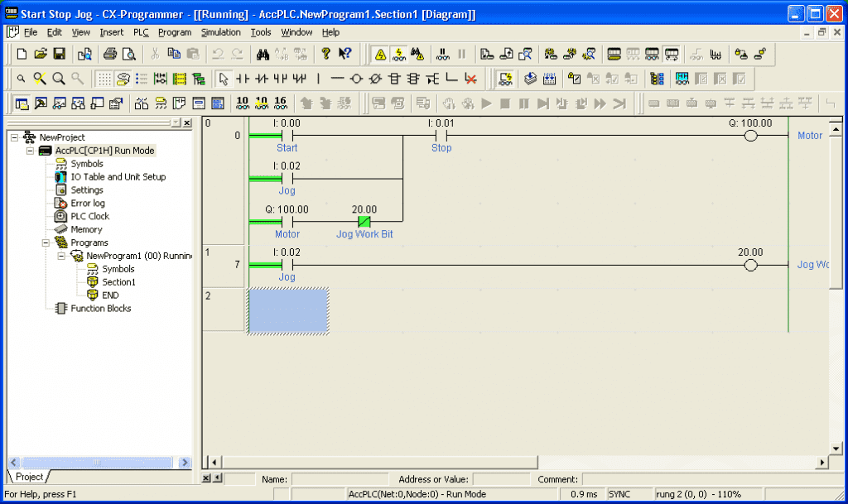Viewport: 848px width, 504px height.
Task: Switch to the Project tab
Action: [x=27, y=476]
